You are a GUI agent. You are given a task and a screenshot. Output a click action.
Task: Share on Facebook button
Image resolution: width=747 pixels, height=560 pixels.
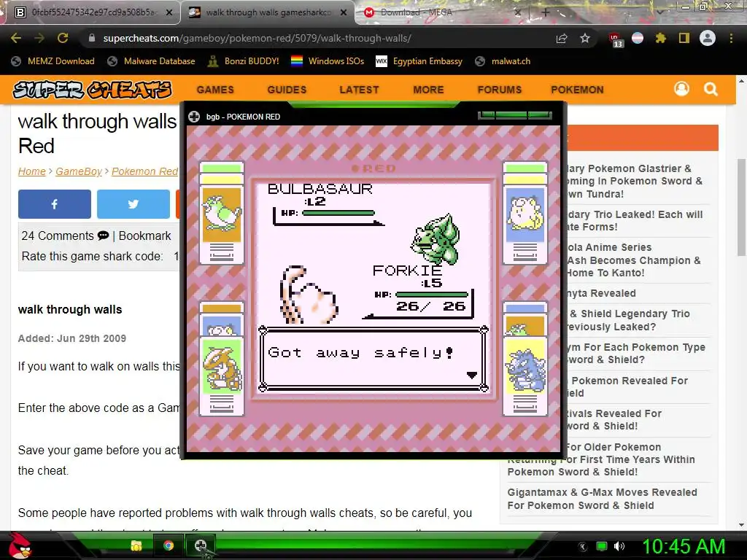coord(54,204)
